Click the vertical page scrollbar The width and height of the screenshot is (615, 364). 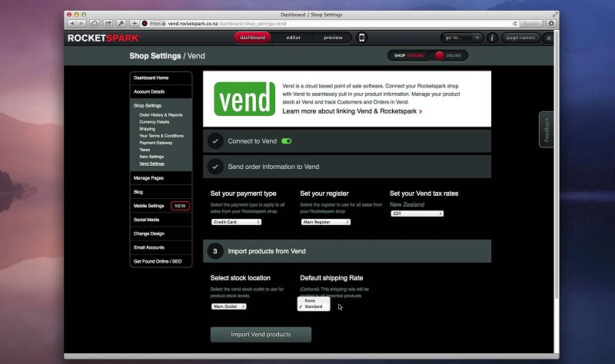coord(557,164)
